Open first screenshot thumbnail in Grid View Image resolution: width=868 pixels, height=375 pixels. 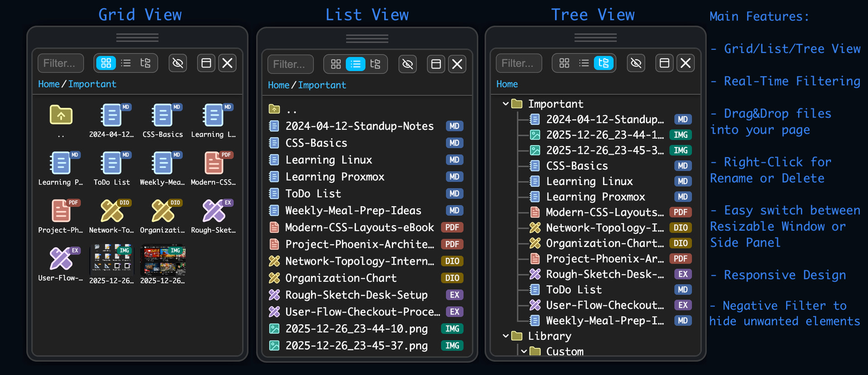112,260
